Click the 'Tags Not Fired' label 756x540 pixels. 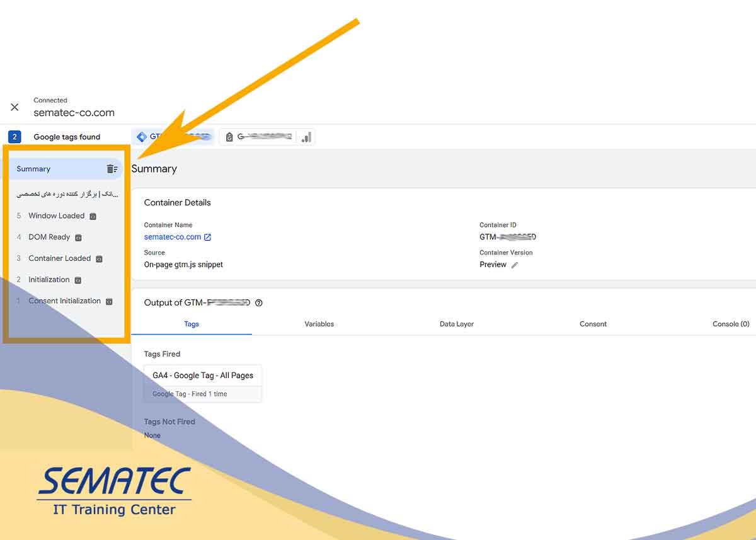[x=169, y=422]
